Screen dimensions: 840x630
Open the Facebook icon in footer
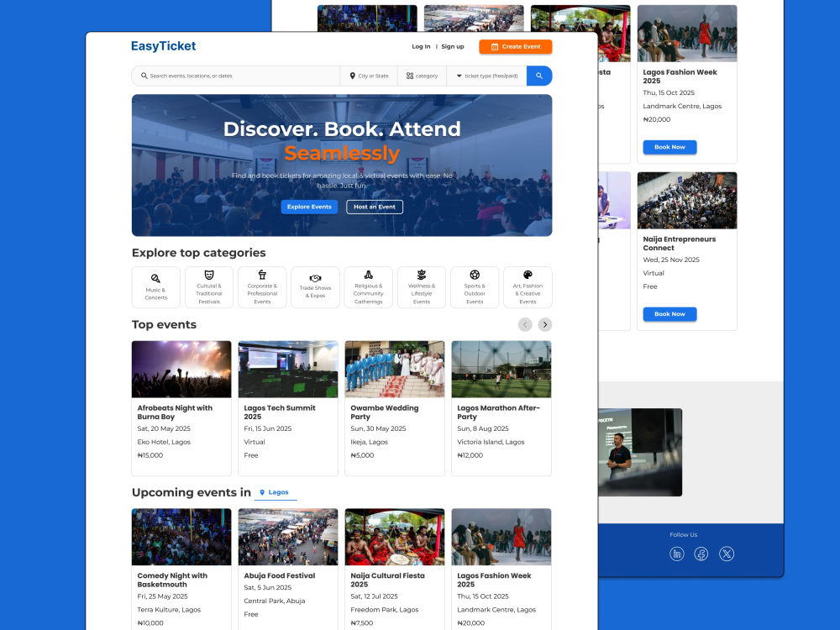pos(701,554)
